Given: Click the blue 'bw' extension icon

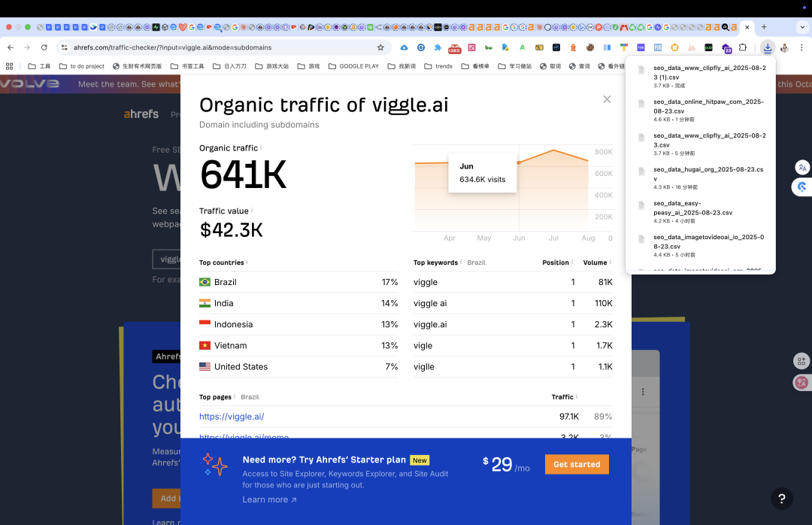Looking at the screenshot, I should [x=489, y=47].
